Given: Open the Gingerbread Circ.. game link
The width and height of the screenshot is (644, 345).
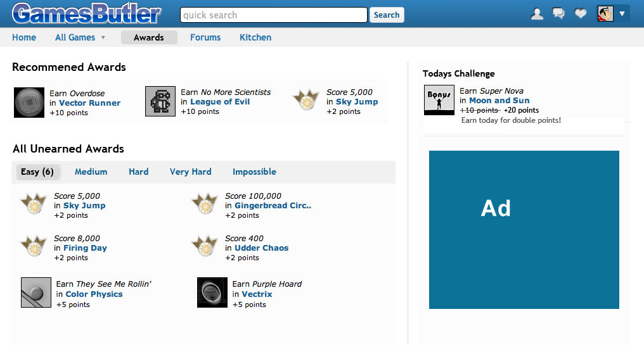Looking at the screenshot, I should point(273,206).
